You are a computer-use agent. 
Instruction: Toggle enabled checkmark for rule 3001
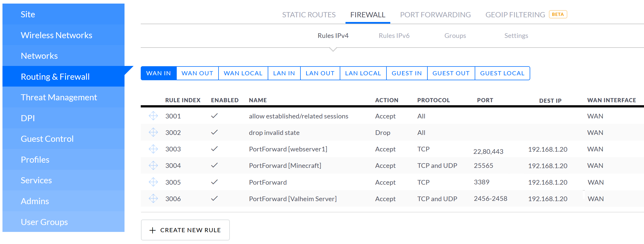[x=214, y=116]
